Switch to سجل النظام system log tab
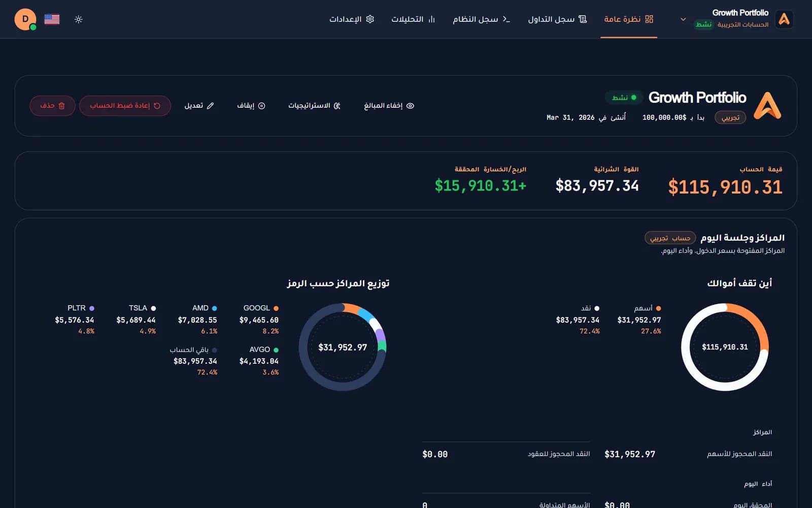 coord(481,19)
